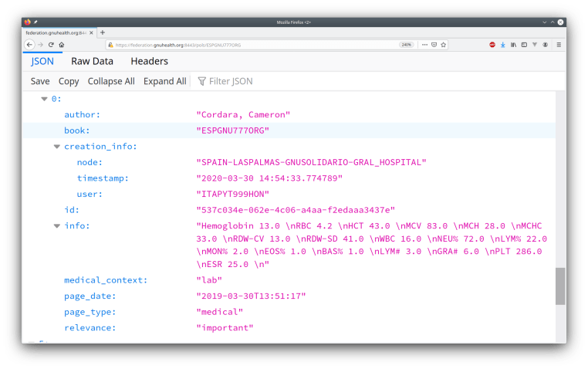This screenshot has height=369, width=588.
Task: Open the Downloads panel
Action: coord(502,45)
